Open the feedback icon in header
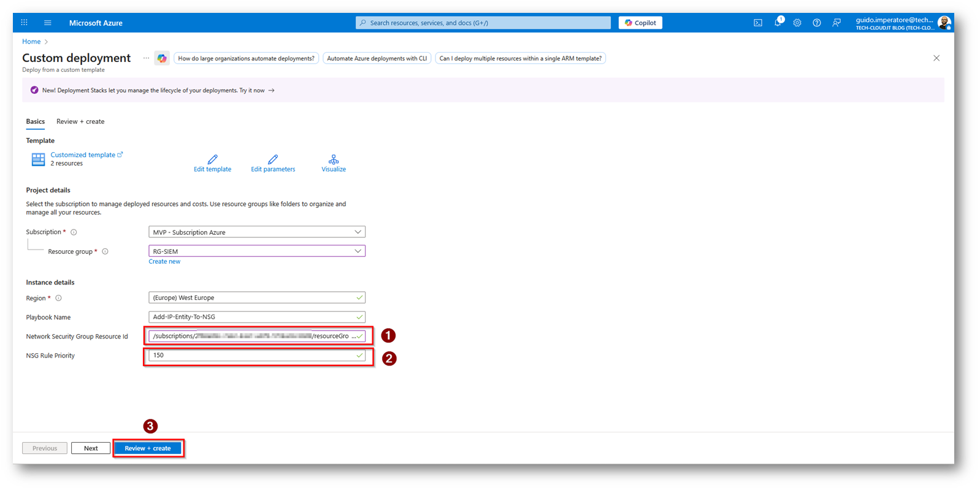This screenshot has width=980, height=490. [x=836, y=23]
